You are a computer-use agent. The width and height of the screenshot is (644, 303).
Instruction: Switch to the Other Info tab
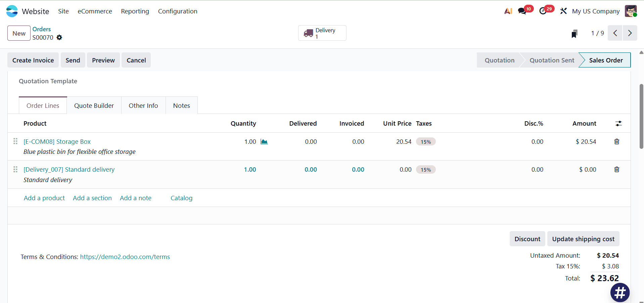point(143,105)
